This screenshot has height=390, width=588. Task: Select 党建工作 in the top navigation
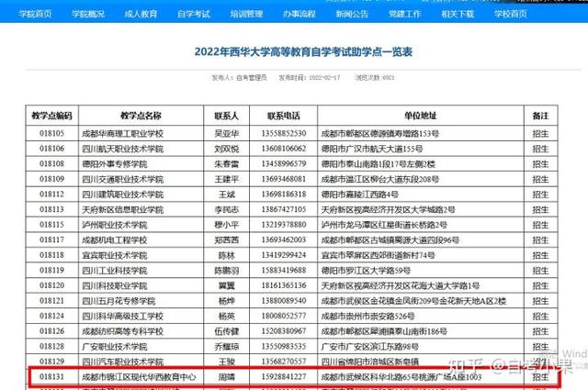(404, 15)
